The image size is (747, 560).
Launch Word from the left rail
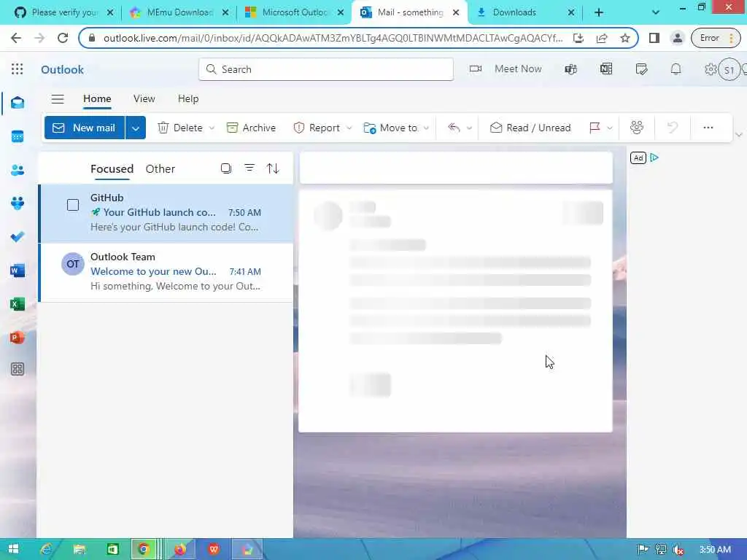tap(18, 271)
